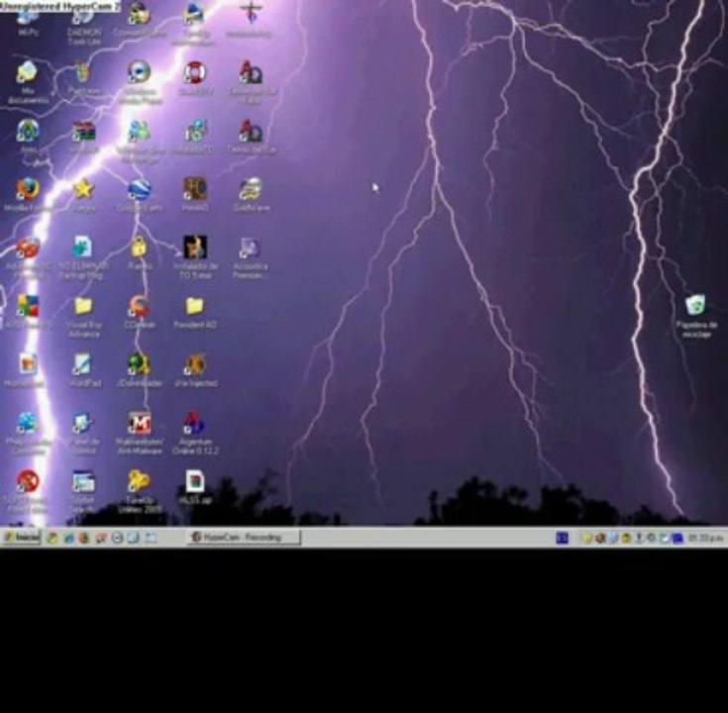Screen dimensions: 728x713
Task: Click the yellow shield tray icon
Action: click(x=587, y=538)
